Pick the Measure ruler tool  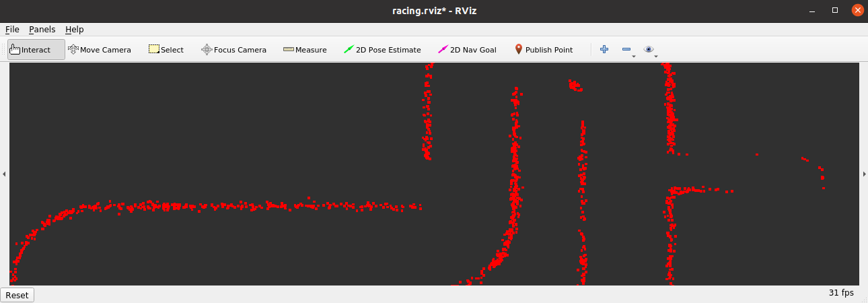click(x=305, y=50)
